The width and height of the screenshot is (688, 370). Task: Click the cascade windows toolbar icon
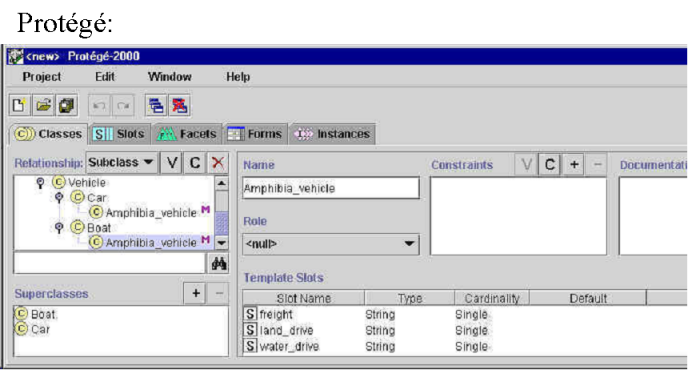[156, 106]
